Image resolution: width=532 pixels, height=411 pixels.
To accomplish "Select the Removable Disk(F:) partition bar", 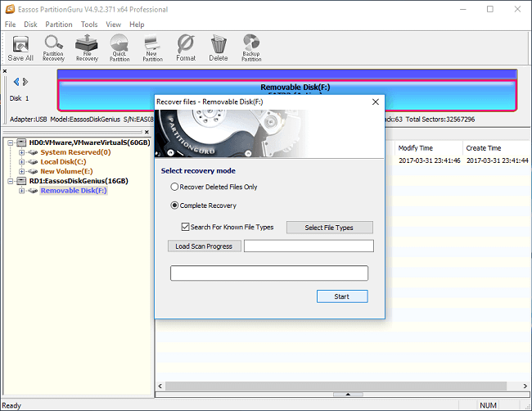I will [x=287, y=96].
